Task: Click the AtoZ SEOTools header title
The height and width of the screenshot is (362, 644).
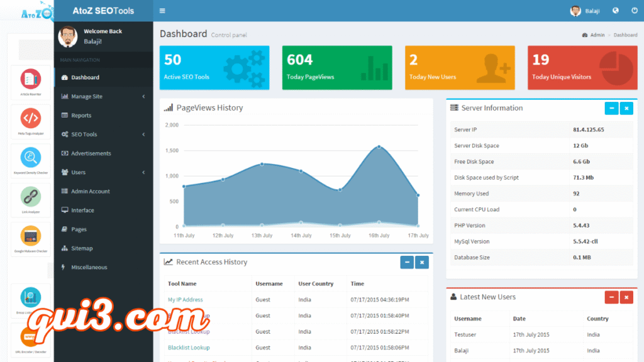Action: coord(103,11)
